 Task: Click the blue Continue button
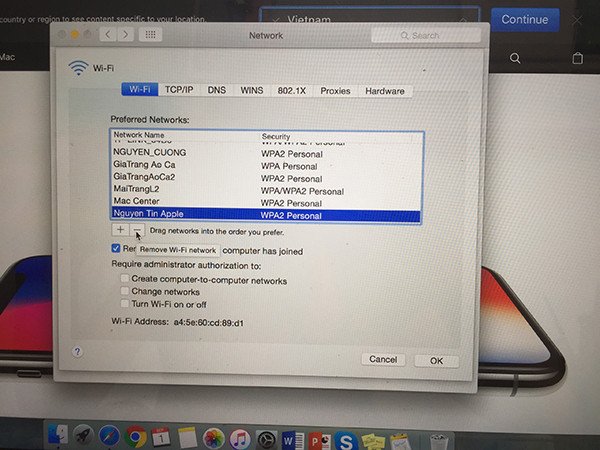525,19
